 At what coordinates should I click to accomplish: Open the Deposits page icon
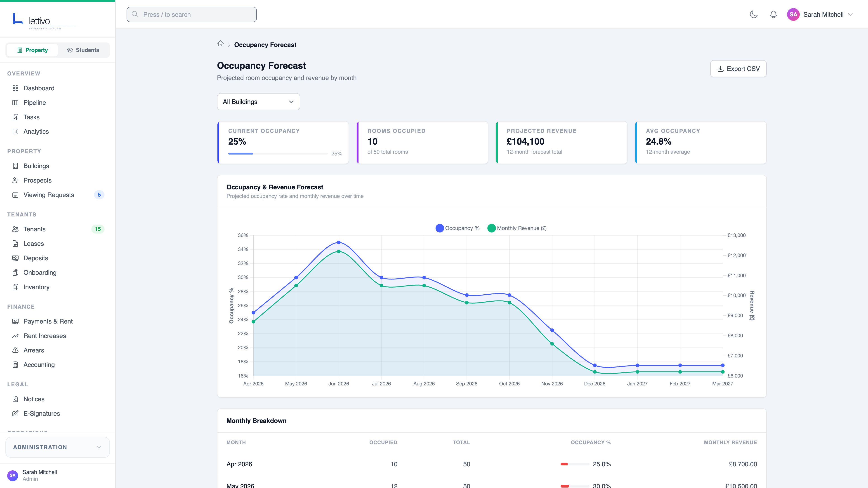pos(16,258)
